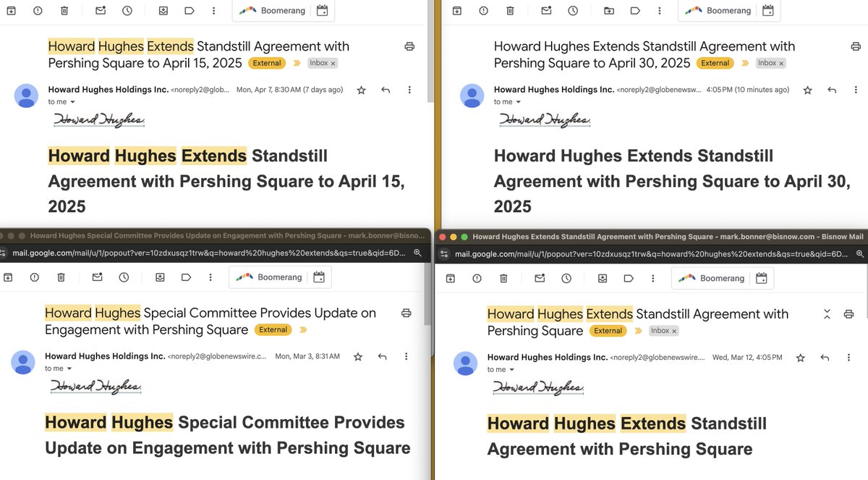Apply a label in April 15 email window

(190, 11)
